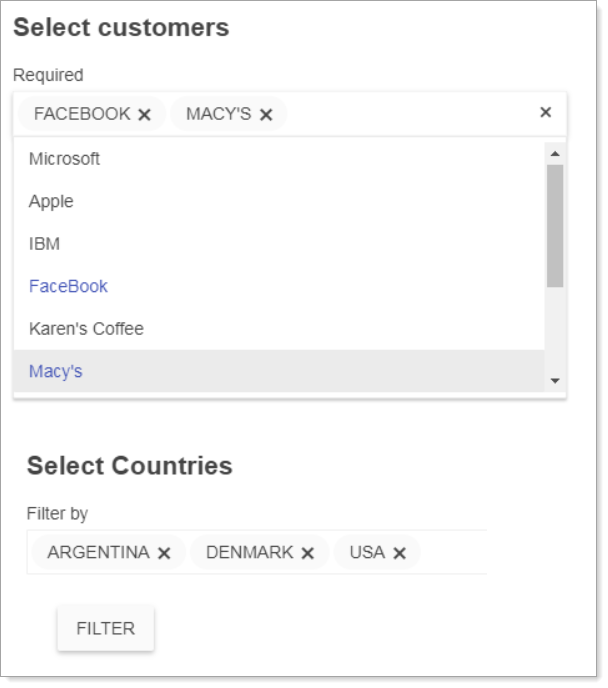Click the ARGENTINA chip label
Viewport: 608px width, 688px height.
pyautogui.click(x=98, y=552)
